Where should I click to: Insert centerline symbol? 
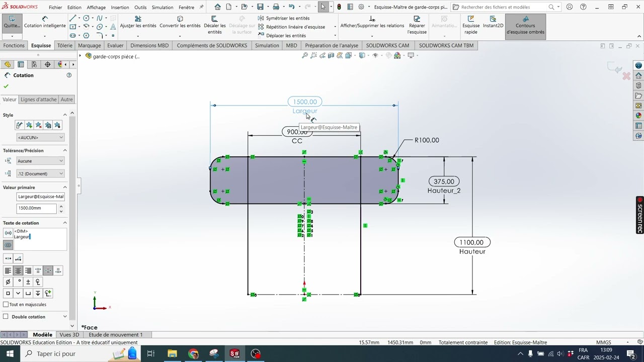(x=38, y=282)
